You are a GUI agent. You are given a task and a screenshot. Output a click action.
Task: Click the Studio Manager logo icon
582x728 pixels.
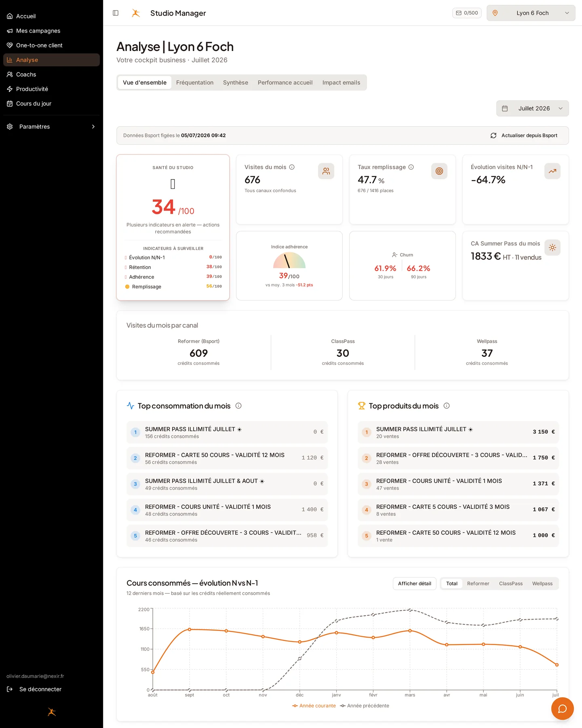coord(136,13)
